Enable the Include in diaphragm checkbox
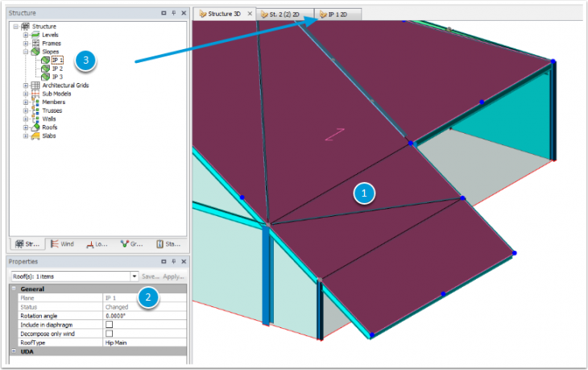Image resolution: width=588 pixels, height=370 pixels. click(x=110, y=324)
